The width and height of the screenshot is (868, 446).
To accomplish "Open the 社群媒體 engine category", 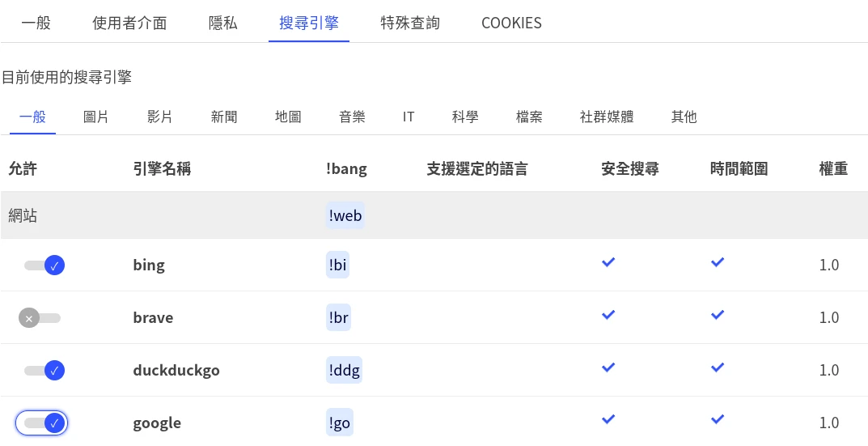I will pyautogui.click(x=607, y=117).
